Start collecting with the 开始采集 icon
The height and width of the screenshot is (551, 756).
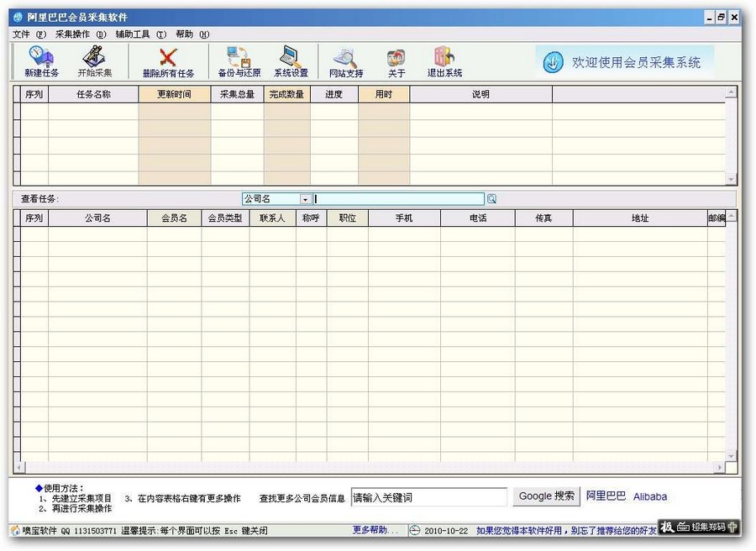pyautogui.click(x=94, y=61)
